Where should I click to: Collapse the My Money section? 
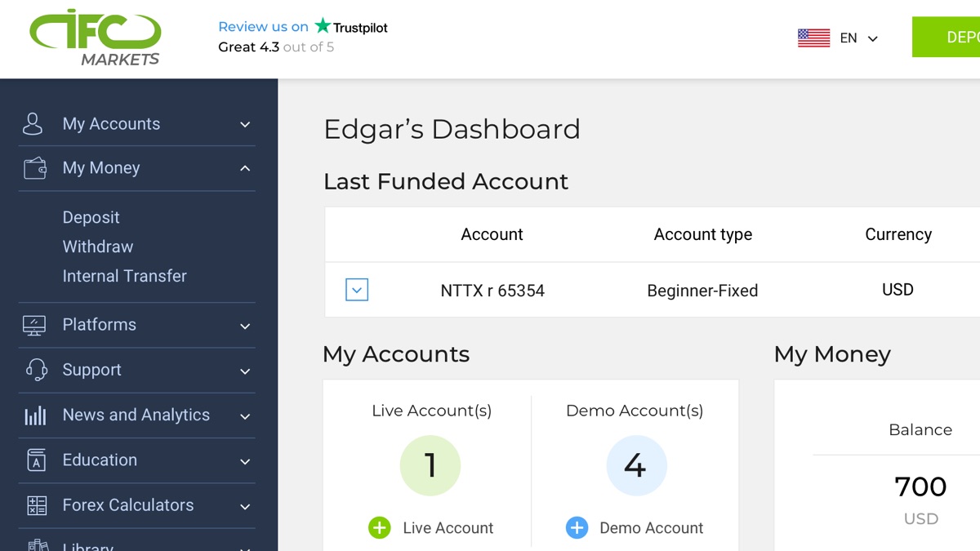[244, 168]
